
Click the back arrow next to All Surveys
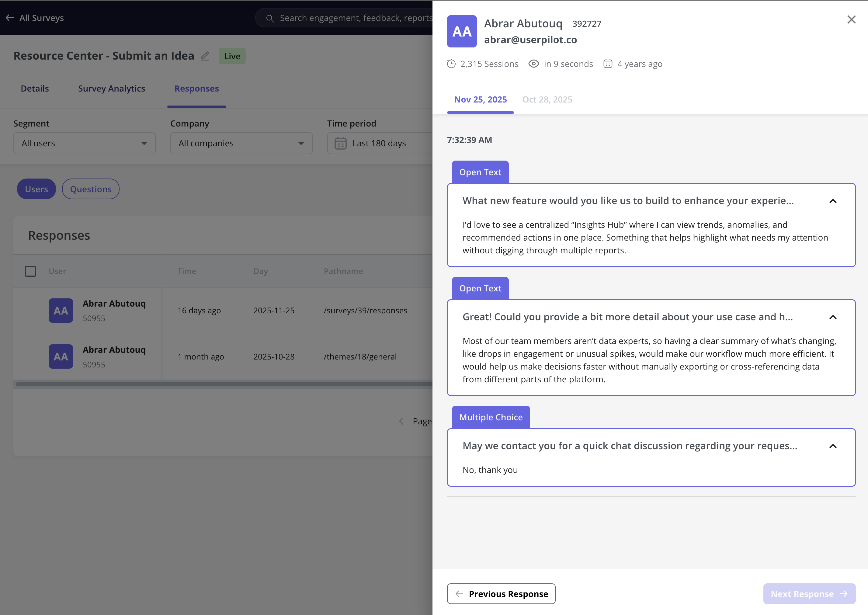(x=10, y=18)
